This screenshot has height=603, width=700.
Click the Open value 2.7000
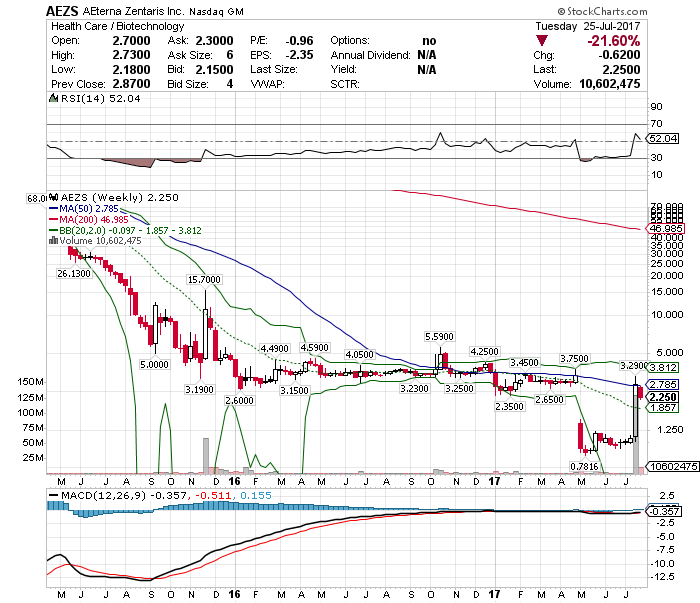[x=131, y=41]
